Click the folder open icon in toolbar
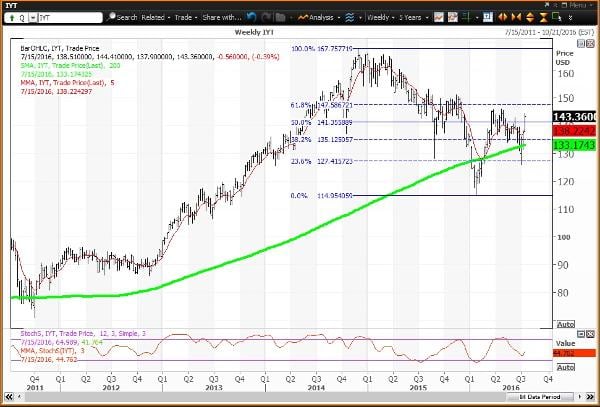Viewport: 600px width, 407px height. tap(280, 17)
